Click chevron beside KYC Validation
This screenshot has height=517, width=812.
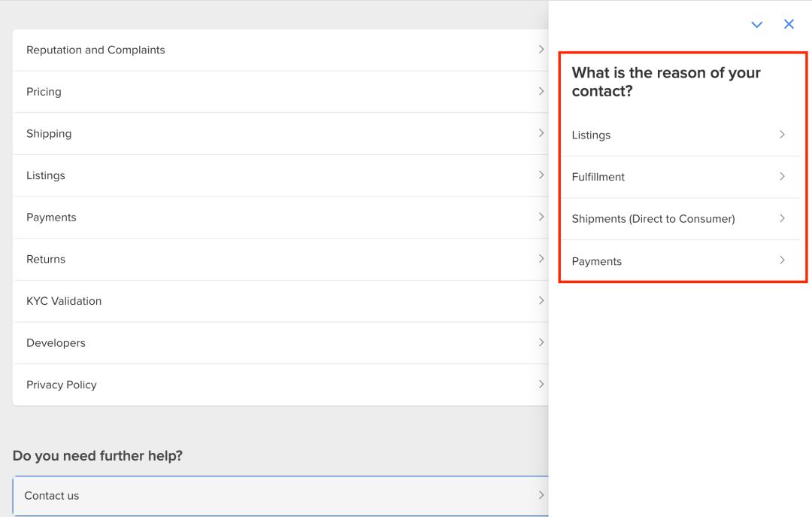[541, 300]
